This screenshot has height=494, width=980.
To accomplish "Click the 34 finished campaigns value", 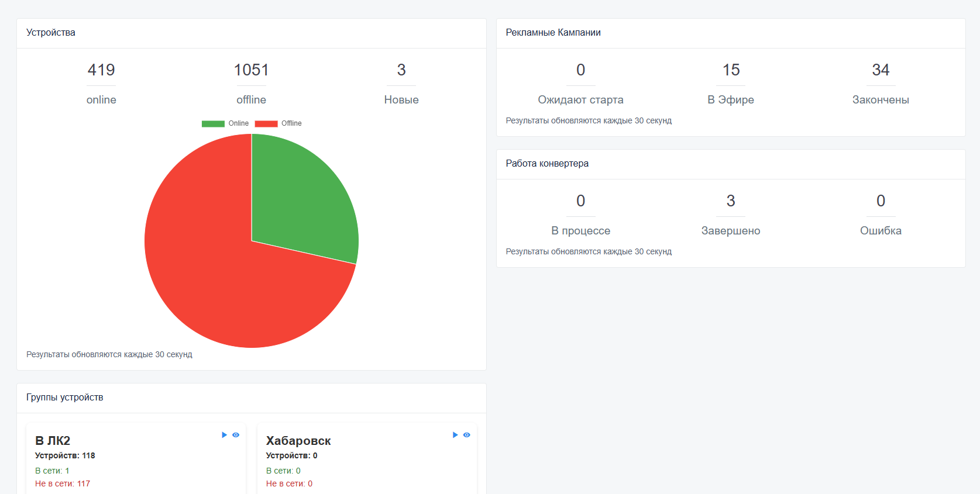I will click(x=881, y=70).
